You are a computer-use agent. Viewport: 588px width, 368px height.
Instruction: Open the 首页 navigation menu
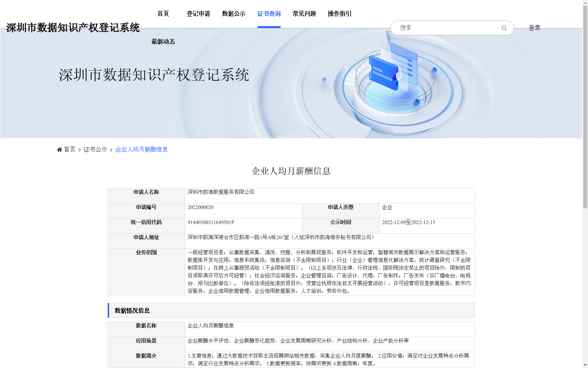[163, 14]
